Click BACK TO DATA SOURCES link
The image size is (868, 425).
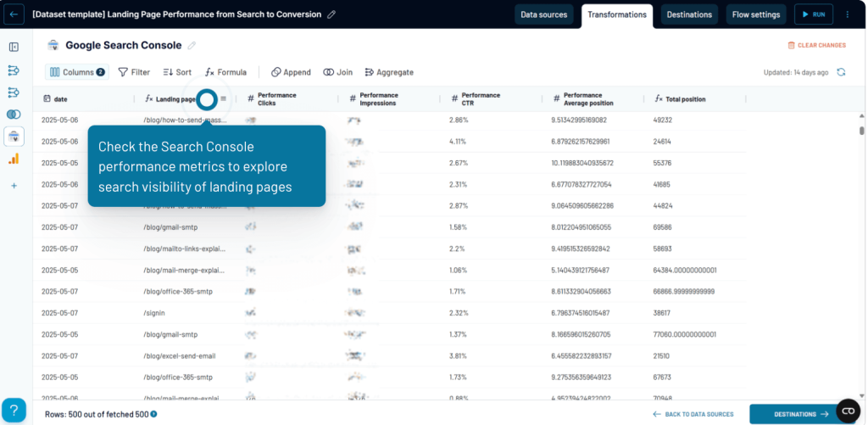[693, 414]
